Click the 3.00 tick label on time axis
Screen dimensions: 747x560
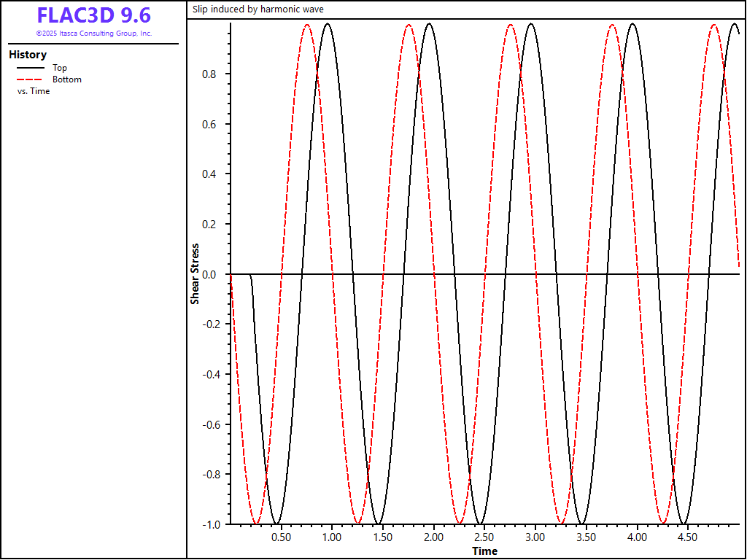535,537
